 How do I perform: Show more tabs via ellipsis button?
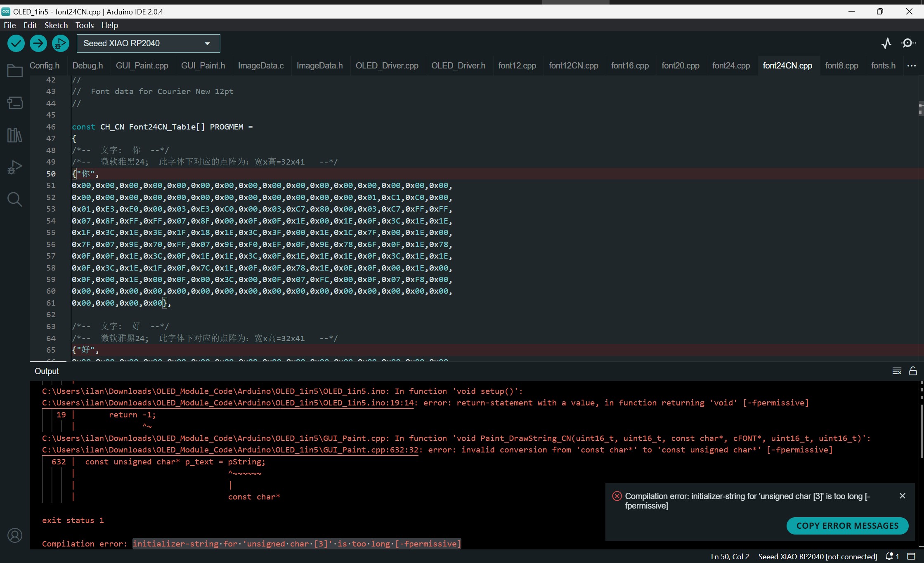point(911,66)
